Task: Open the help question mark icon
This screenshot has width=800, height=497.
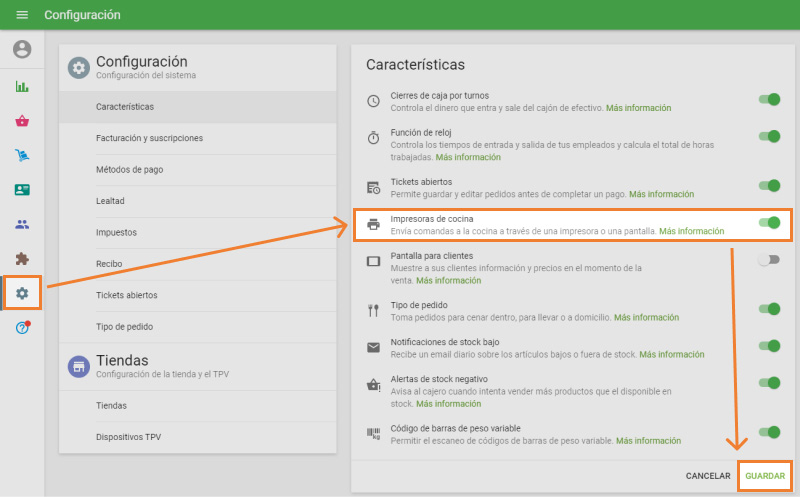Action: tap(22, 328)
